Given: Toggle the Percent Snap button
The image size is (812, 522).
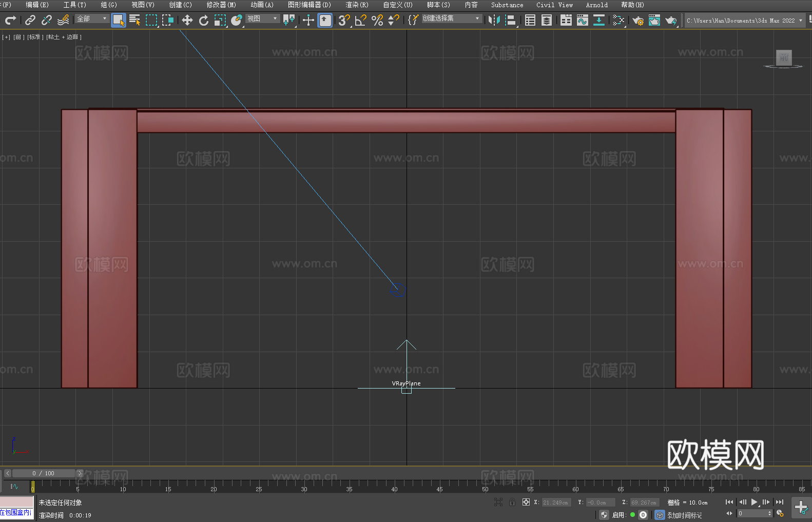Looking at the screenshot, I should (377, 20).
